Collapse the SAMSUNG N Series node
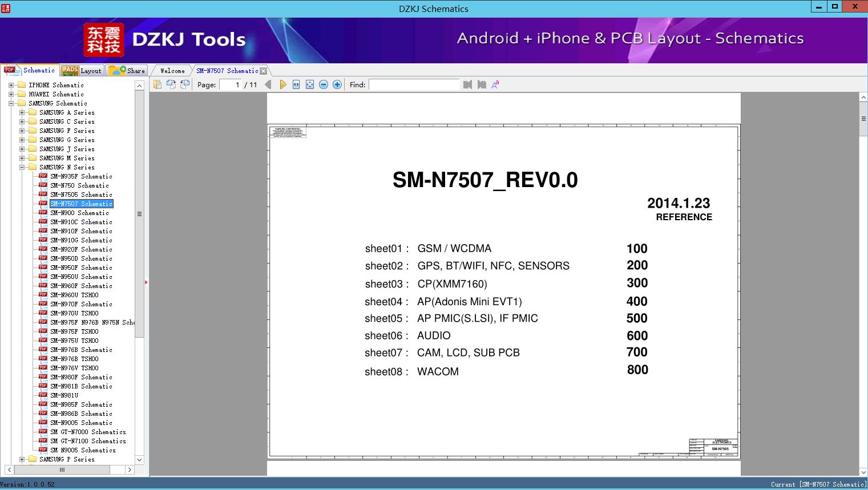868x490 pixels. [22, 167]
